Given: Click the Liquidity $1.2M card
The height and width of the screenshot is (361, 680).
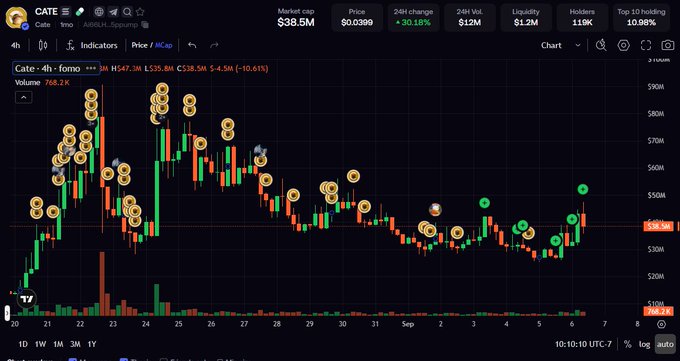Looking at the screenshot, I should click(526, 18).
